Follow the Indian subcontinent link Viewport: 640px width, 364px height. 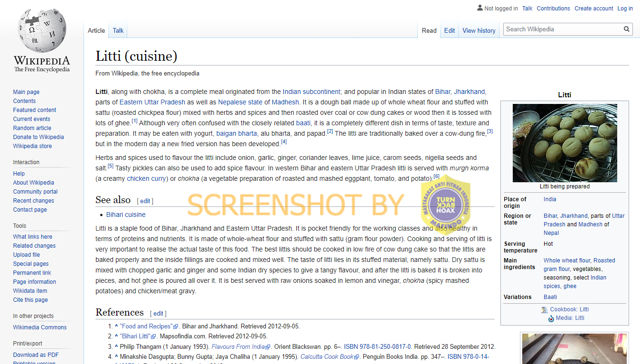(312, 92)
